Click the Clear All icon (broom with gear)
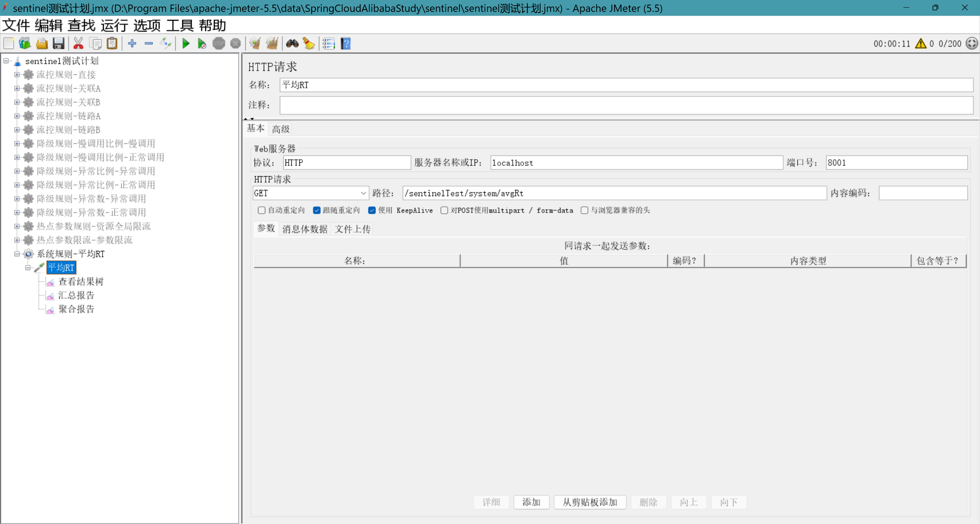The image size is (980, 524). pos(272,43)
